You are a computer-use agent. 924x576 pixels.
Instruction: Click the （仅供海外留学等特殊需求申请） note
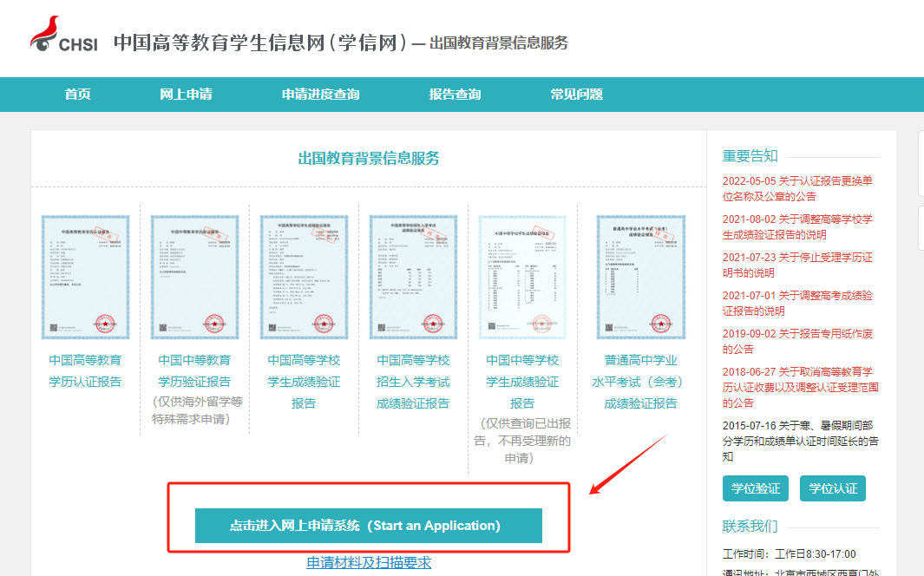[197, 410]
